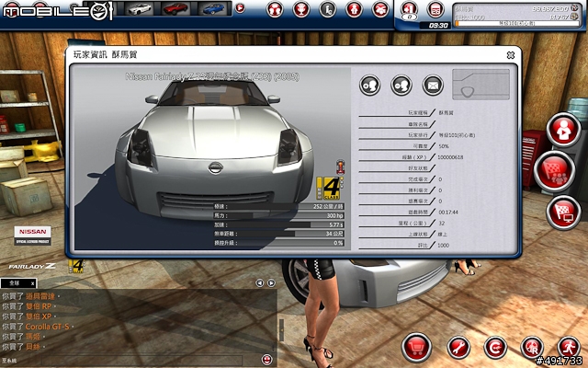Image resolution: width=588 pixels, height=368 pixels.
Task: Click the '雙倍 RP' chat message text
Action: (x=39, y=306)
